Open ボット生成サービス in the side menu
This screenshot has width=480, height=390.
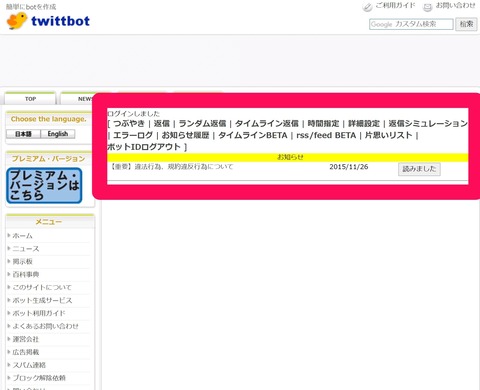tap(42, 300)
